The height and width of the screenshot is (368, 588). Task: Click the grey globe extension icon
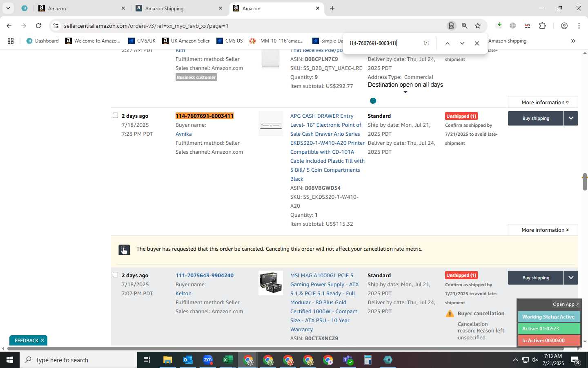[512, 26]
